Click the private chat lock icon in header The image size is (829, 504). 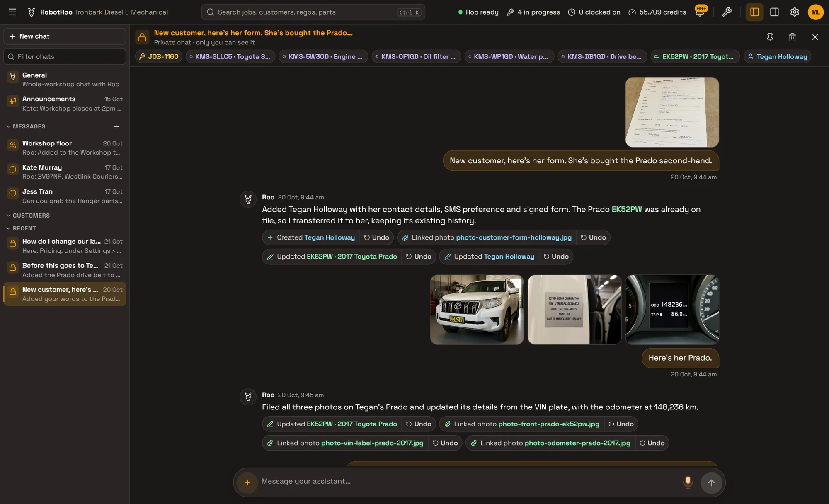coord(142,37)
